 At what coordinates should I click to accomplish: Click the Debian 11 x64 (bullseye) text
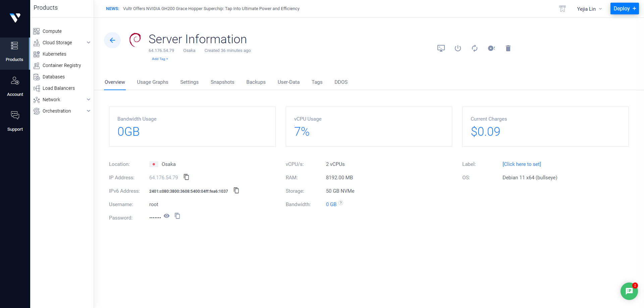[530, 178]
